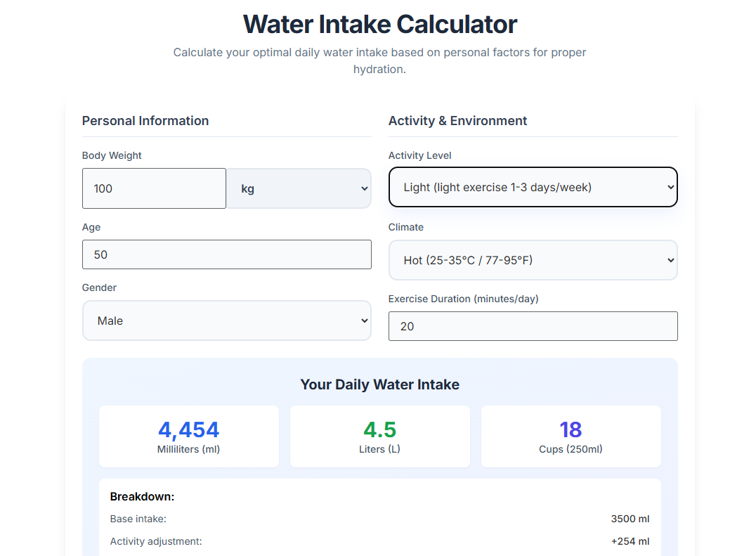Select the Age input field
This screenshot has height=556, width=756.
(226, 254)
